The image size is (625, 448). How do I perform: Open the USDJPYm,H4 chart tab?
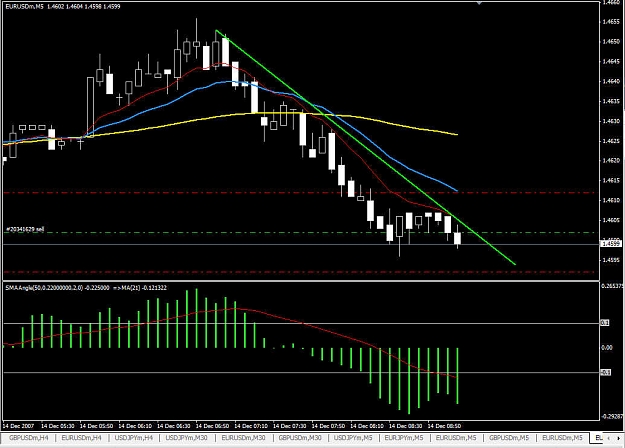pos(134,438)
